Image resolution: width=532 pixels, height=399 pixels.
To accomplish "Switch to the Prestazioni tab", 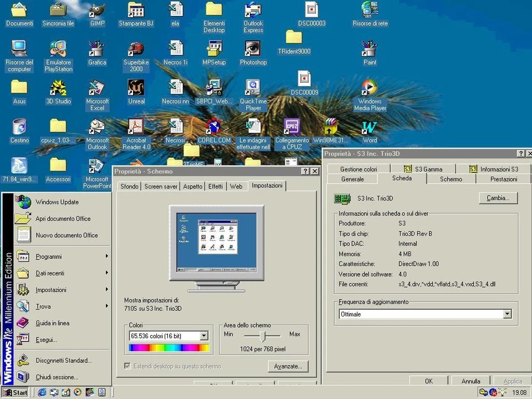I will pos(503,179).
